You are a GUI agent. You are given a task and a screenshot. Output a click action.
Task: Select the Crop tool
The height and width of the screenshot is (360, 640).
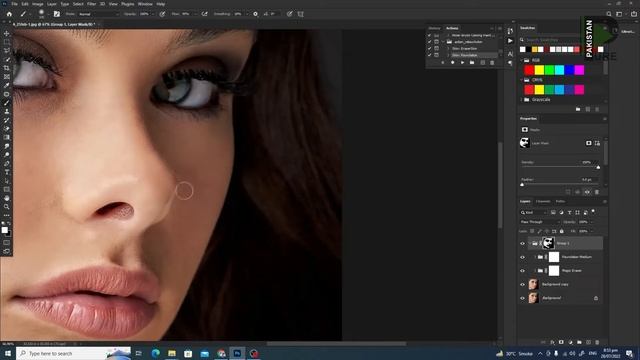(7, 68)
